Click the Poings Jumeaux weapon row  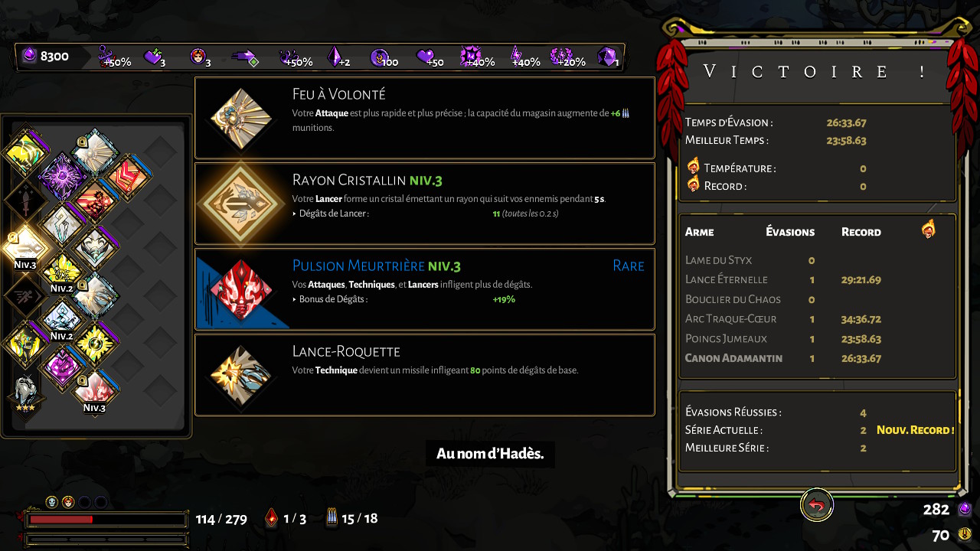pyautogui.click(x=817, y=338)
